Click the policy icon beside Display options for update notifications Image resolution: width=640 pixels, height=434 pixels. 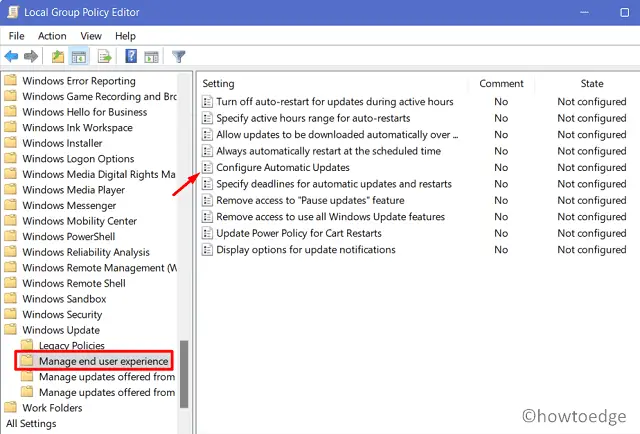207,249
